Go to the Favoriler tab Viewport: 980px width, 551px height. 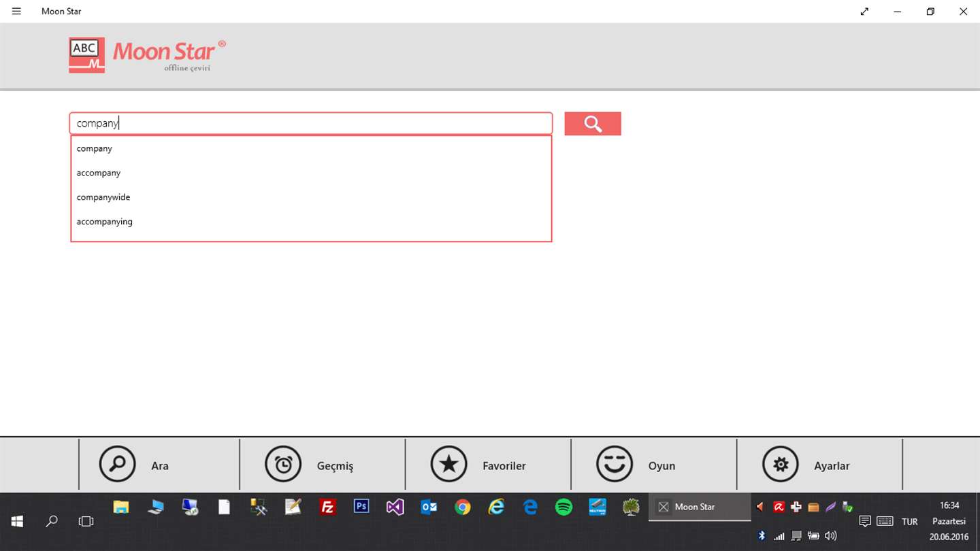(488, 465)
